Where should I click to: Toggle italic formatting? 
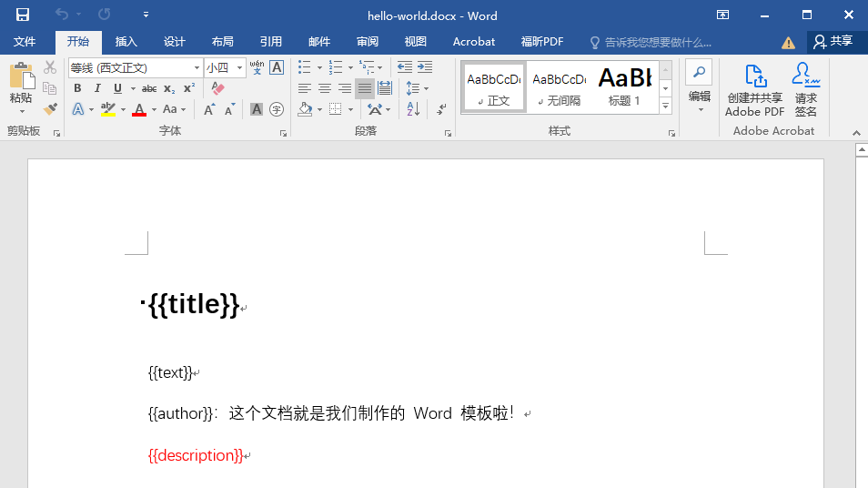point(97,88)
